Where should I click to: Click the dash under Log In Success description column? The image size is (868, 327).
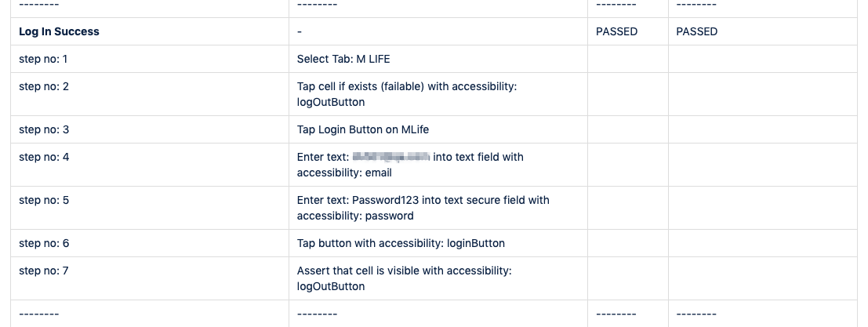300,31
